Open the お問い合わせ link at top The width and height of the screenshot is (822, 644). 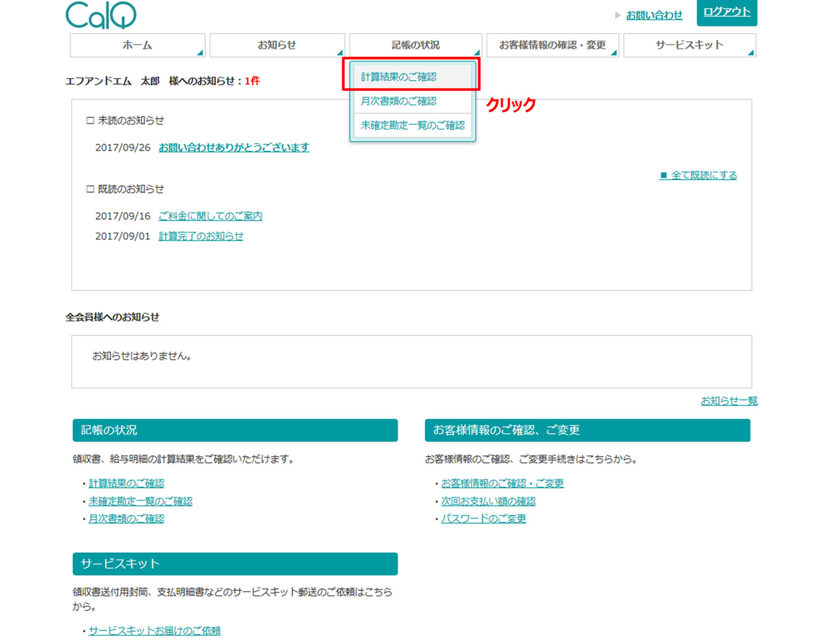coord(654,15)
